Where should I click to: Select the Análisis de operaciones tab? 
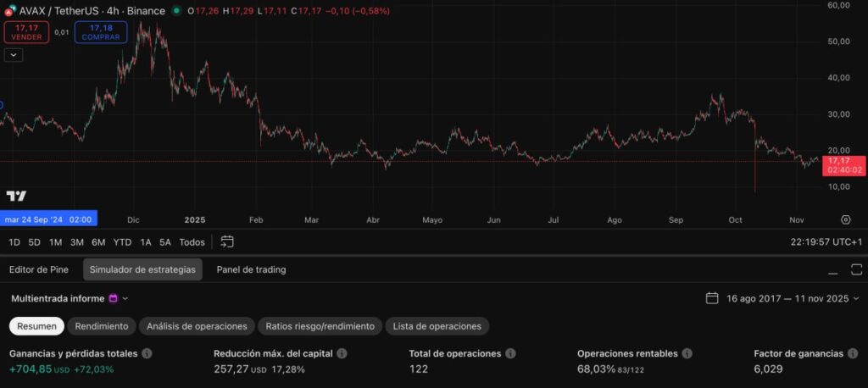coord(197,326)
